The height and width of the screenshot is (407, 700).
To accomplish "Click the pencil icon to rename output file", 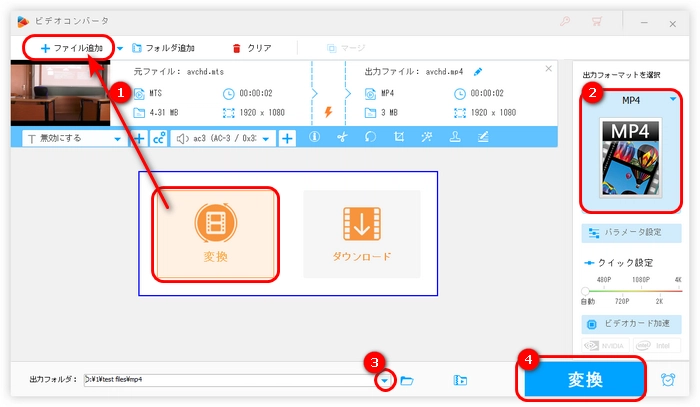I will [478, 71].
